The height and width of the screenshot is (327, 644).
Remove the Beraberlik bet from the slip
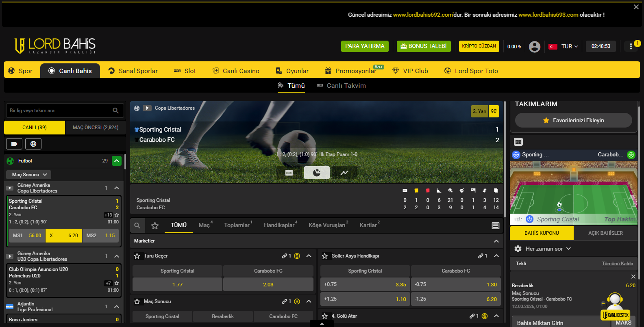633,277
